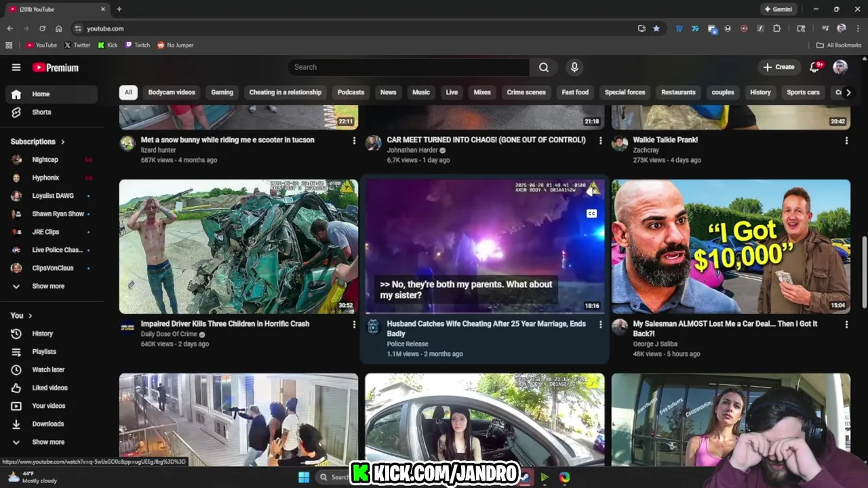Select the Fast food chip
The height and width of the screenshot is (488, 868).
575,92
